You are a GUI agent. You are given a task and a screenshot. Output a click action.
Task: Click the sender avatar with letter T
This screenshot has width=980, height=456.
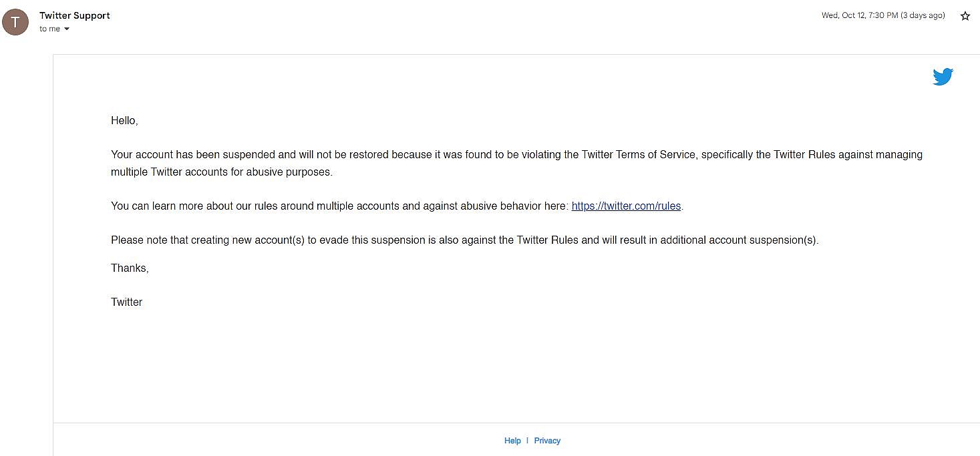[x=15, y=22]
